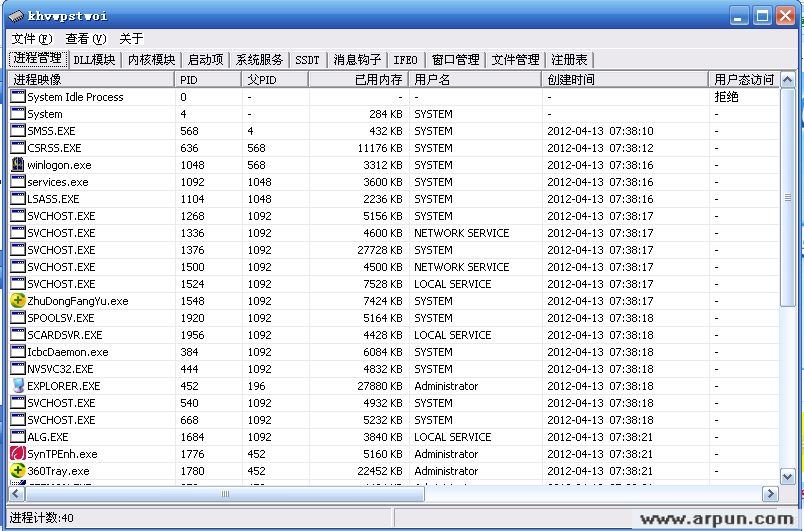Click icon of SVCHOST.EXE with PID 540
This screenshot has width=804, height=531.
pos(18,402)
